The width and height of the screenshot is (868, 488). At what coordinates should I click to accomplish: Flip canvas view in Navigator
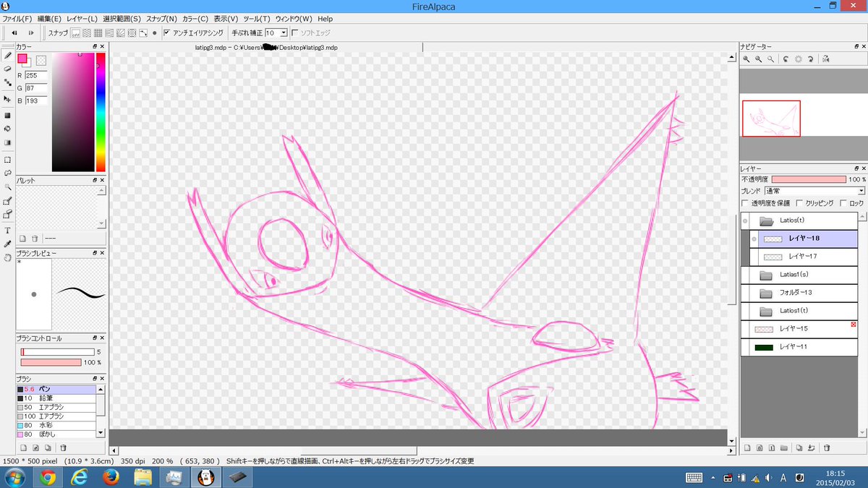coord(825,59)
